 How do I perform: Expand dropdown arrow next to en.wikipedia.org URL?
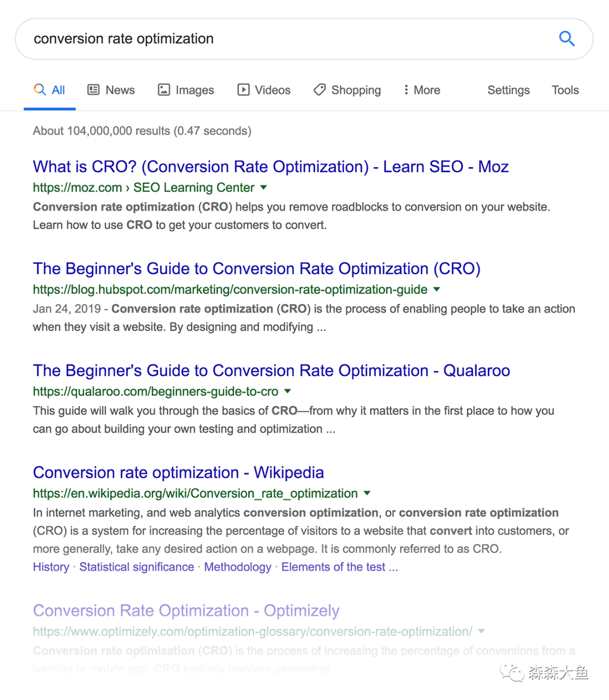tap(367, 493)
